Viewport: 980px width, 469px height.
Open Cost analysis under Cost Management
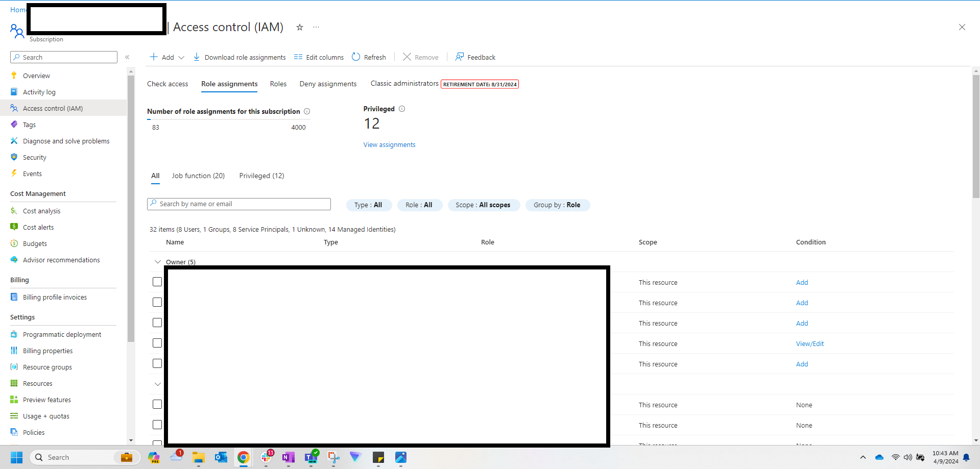click(x=41, y=211)
